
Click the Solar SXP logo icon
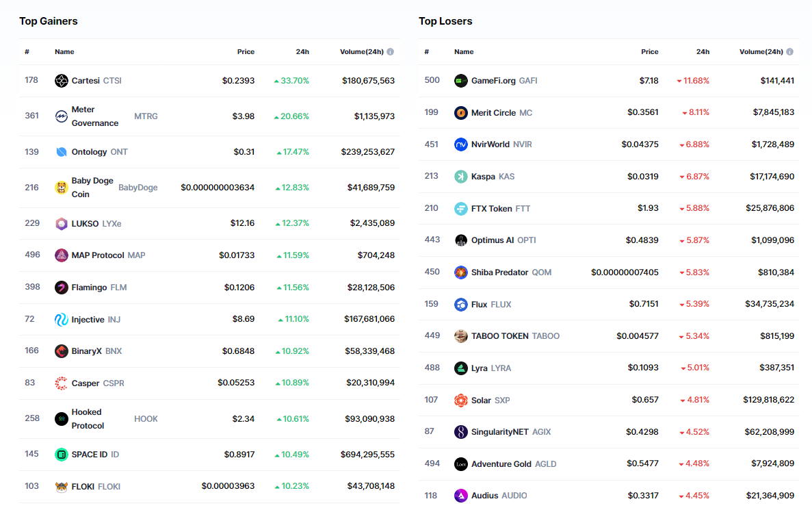tap(461, 401)
